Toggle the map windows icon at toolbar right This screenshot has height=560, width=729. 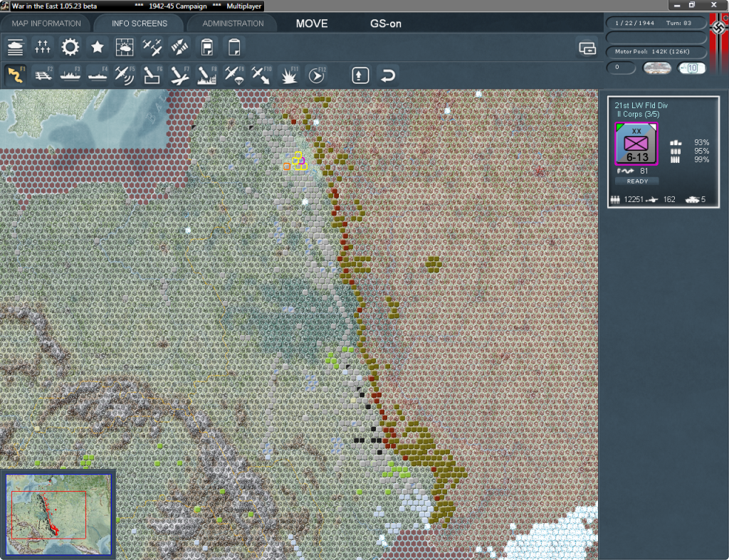point(587,48)
